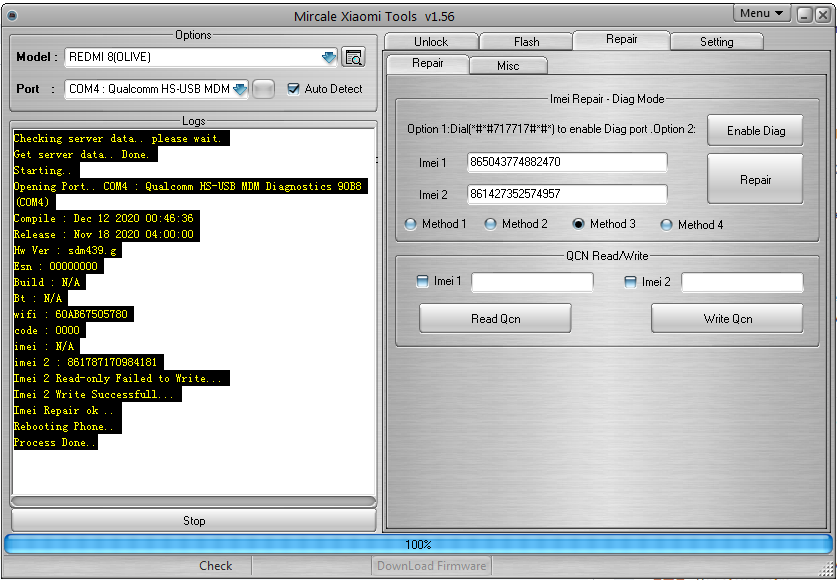This screenshot has width=837, height=580.
Task: Enable the QCN Imei 1 checkbox
Action: (x=422, y=281)
